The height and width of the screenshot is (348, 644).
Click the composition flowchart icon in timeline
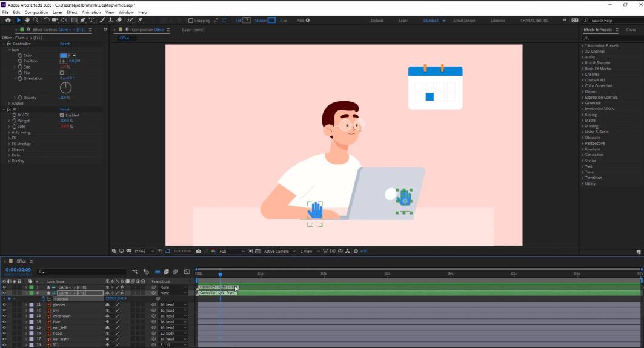tap(135, 272)
